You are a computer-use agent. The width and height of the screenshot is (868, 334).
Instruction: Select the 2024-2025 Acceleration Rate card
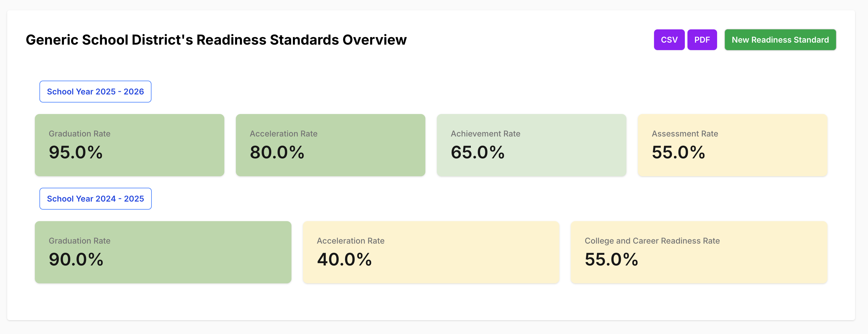[431, 252]
